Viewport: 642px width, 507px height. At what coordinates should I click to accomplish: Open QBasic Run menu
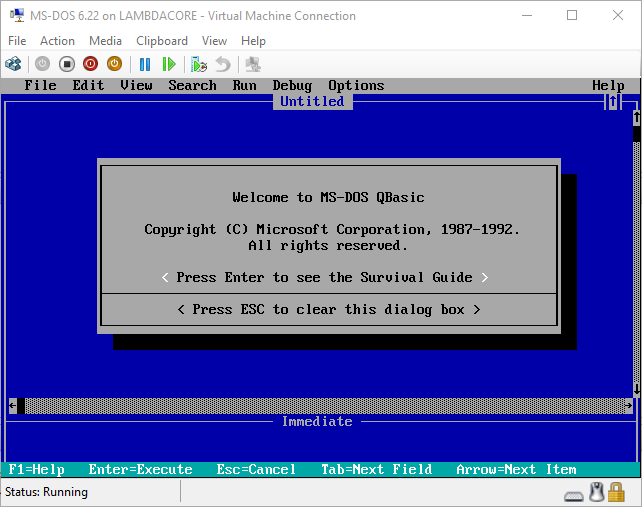pyautogui.click(x=244, y=85)
